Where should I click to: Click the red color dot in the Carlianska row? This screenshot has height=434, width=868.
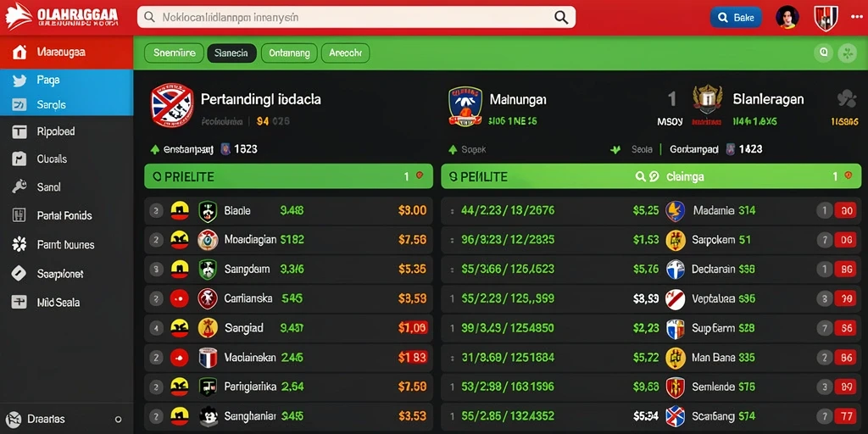point(180,299)
